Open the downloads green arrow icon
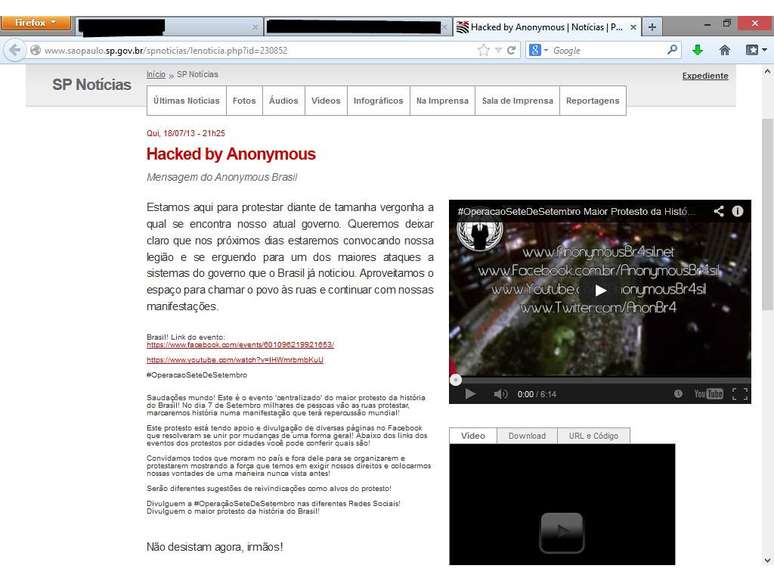The image size is (774, 581). [x=698, y=50]
